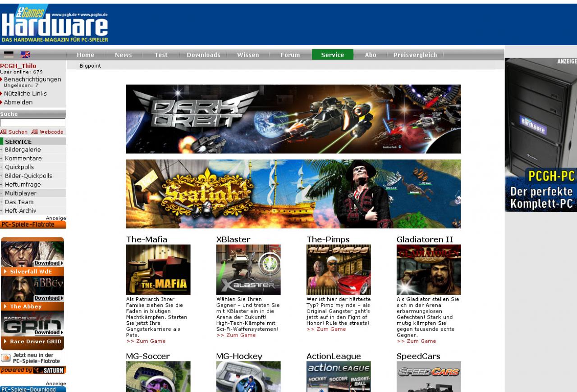Image resolution: width=577 pixels, height=392 pixels.
Task: Open The Abbey flatrate entry
Action: click(32, 306)
